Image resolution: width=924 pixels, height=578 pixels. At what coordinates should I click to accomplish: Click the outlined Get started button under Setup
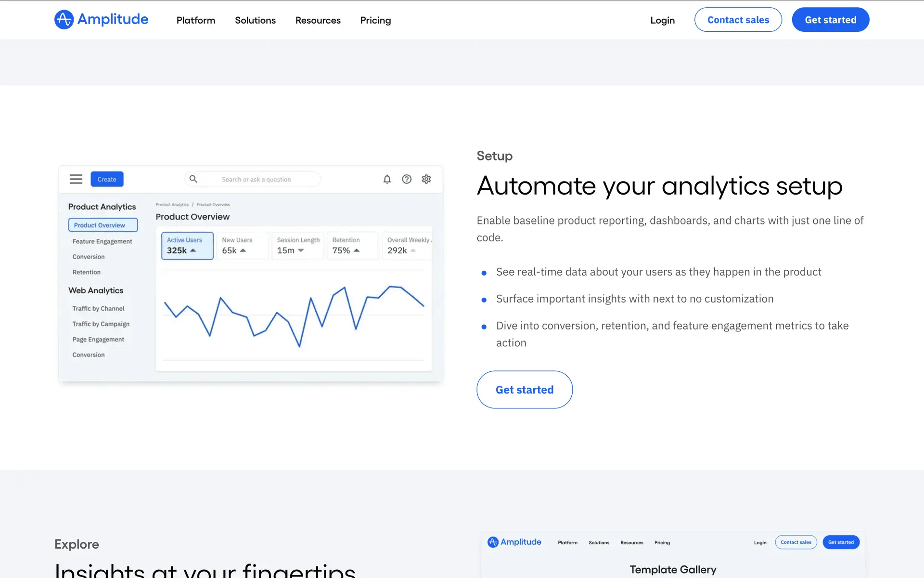(x=525, y=390)
